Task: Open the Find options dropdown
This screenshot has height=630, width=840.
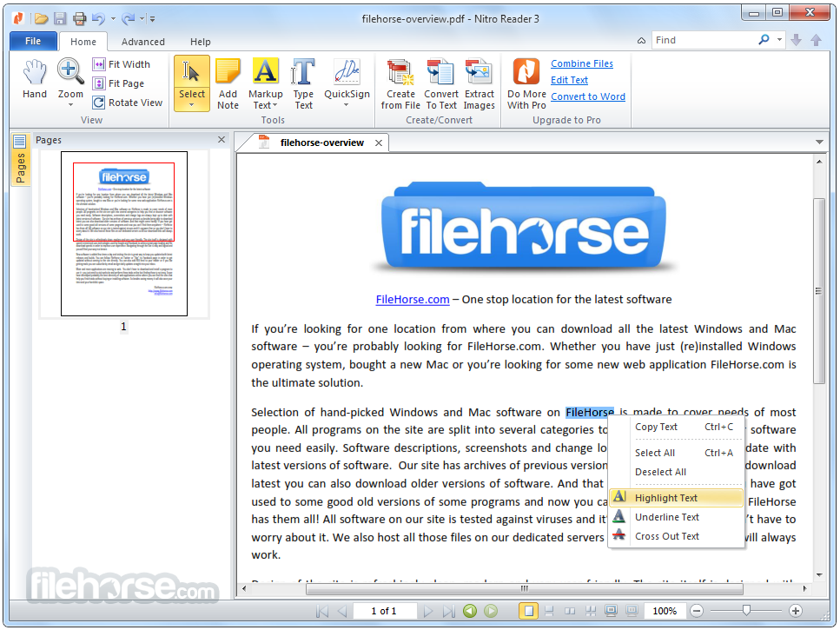Action: point(779,40)
